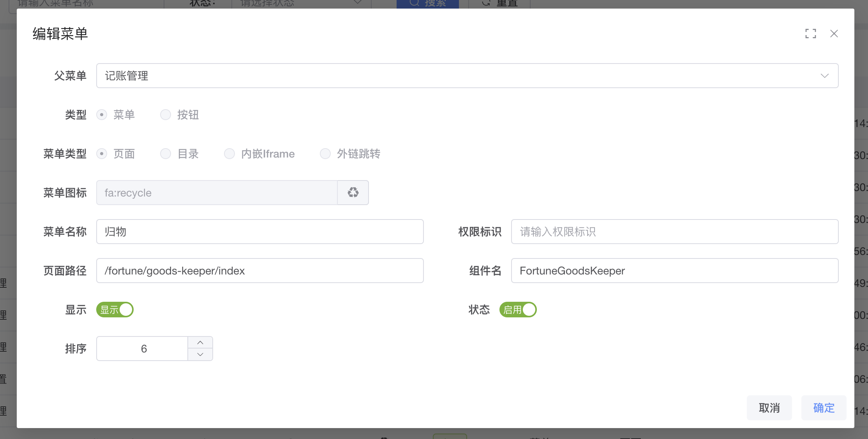868x439 pixels.
Task: Choose 内嵌Iframe menu type
Action: click(229, 154)
